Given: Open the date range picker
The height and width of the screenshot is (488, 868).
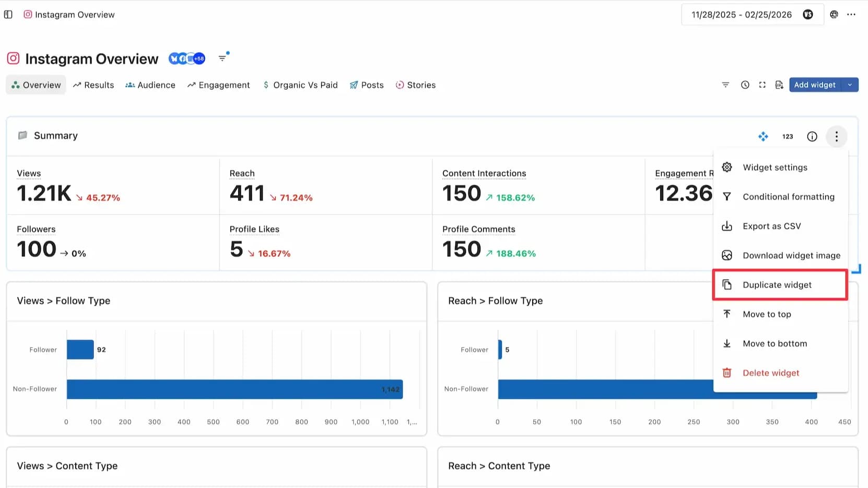Looking at the screenshot, I should 741,15.
